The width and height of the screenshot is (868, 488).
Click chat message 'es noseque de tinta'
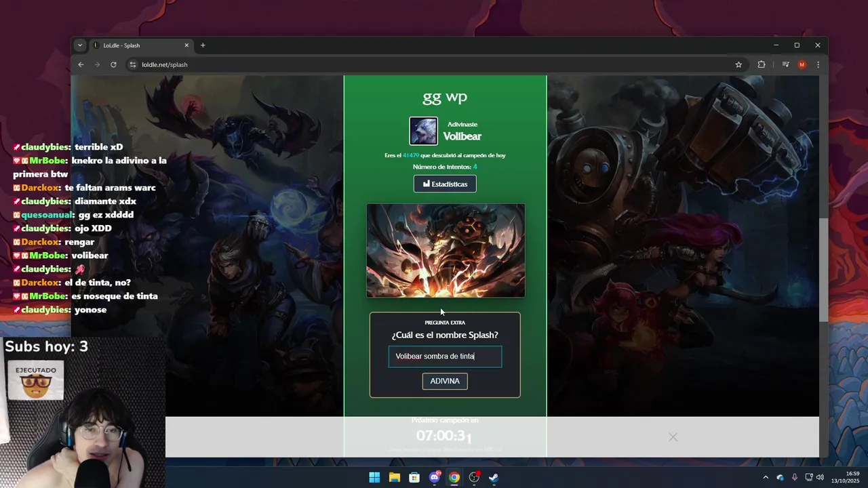point(115,296)
